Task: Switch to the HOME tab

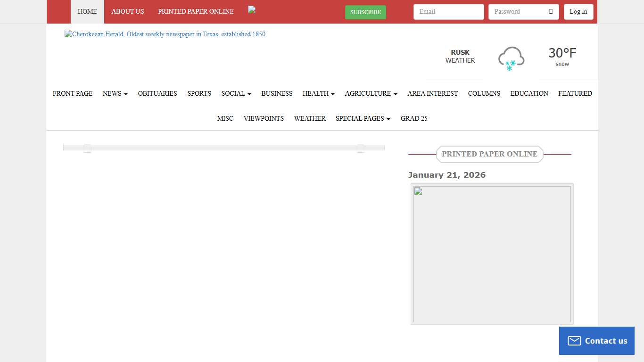Action: point(87,11)
